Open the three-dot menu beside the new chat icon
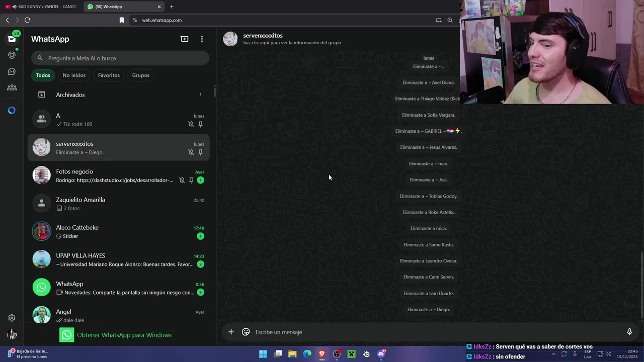Image resolution: width=644 pixels, height=362 pixels. click(202, 39)
